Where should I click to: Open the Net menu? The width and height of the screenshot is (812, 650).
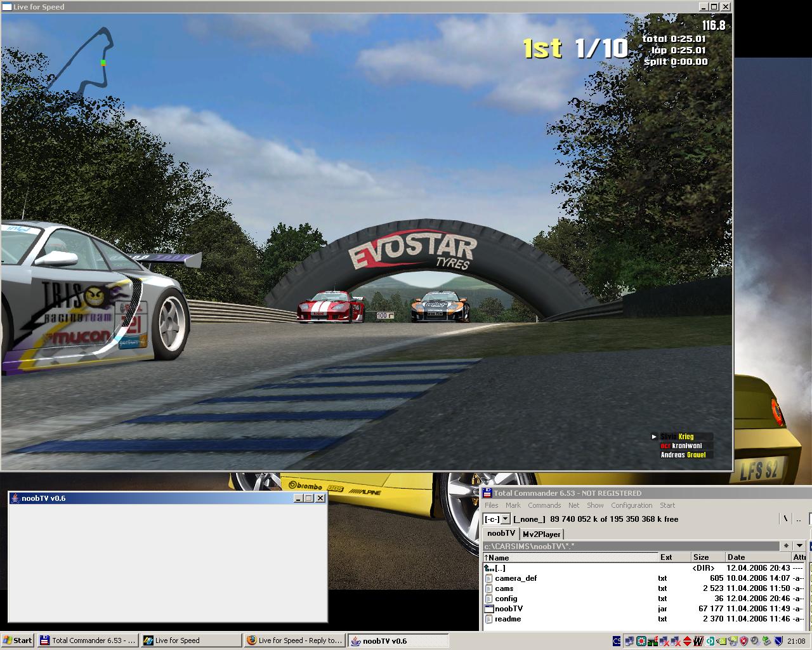574,505
